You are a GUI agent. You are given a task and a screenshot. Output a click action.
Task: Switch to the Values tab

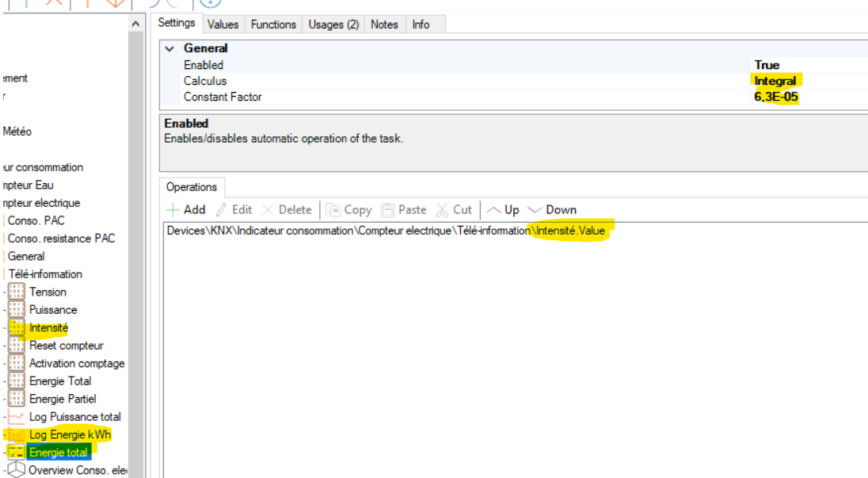point(223,25)
